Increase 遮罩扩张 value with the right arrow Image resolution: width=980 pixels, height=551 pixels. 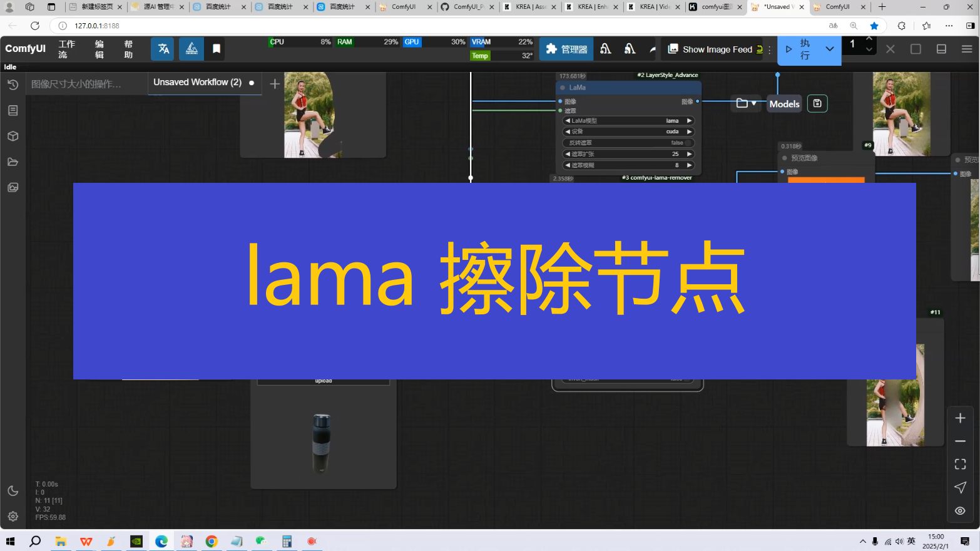[x=689, y=154]
